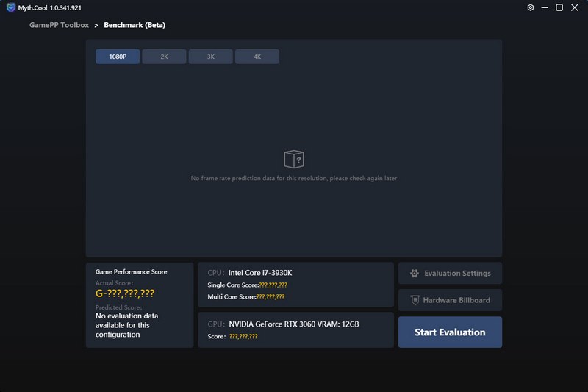Click the Game Performance Score heading
The height and width of the screenshot is (392, 588).
pyautogui.click(x=132, y=271)
